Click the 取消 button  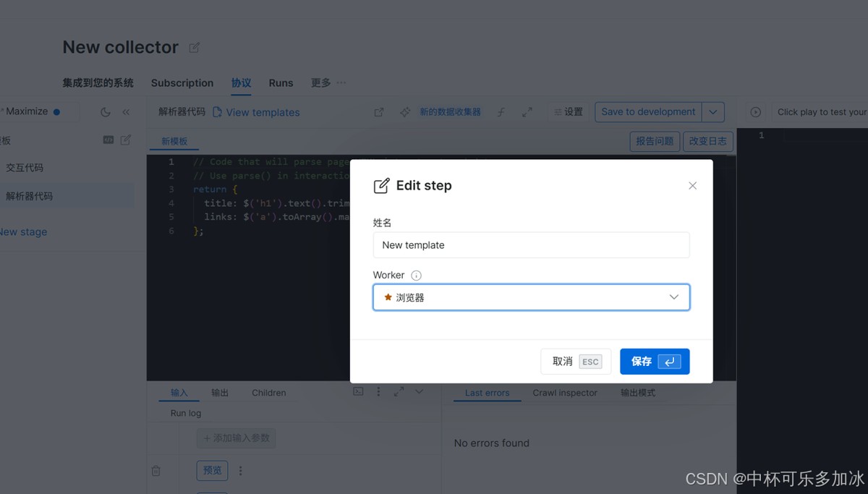(576, 362)
